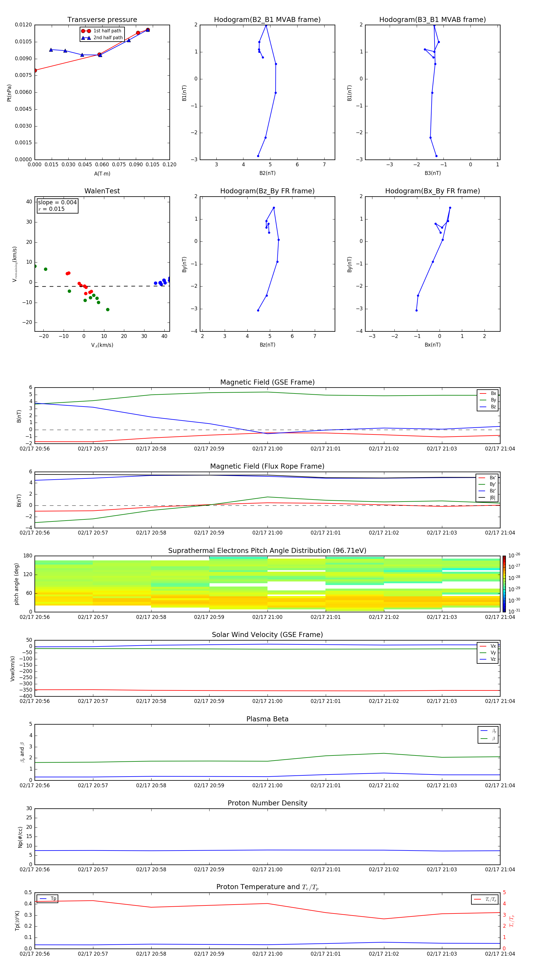This screenshot has height=980, width=535.
Task: Click the 'Bz' legend entry in GSE magnetic field
Action: click(x=488, y=407)
